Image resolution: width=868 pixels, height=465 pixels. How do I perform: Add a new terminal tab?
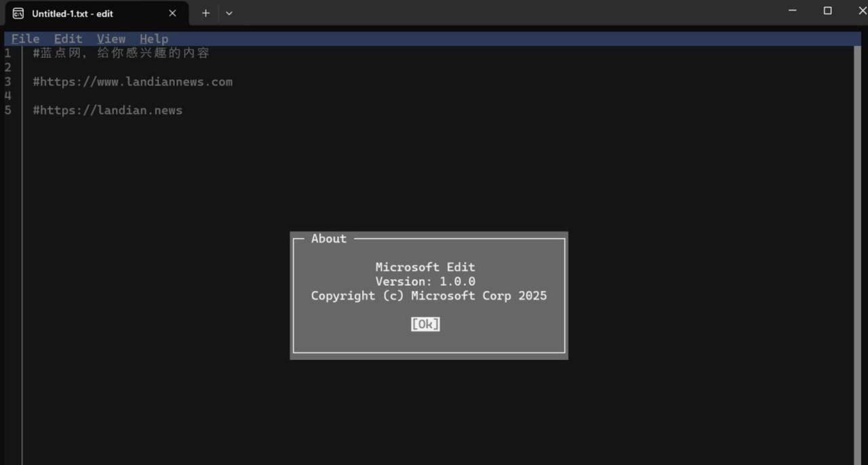click(x=205, y=13)
